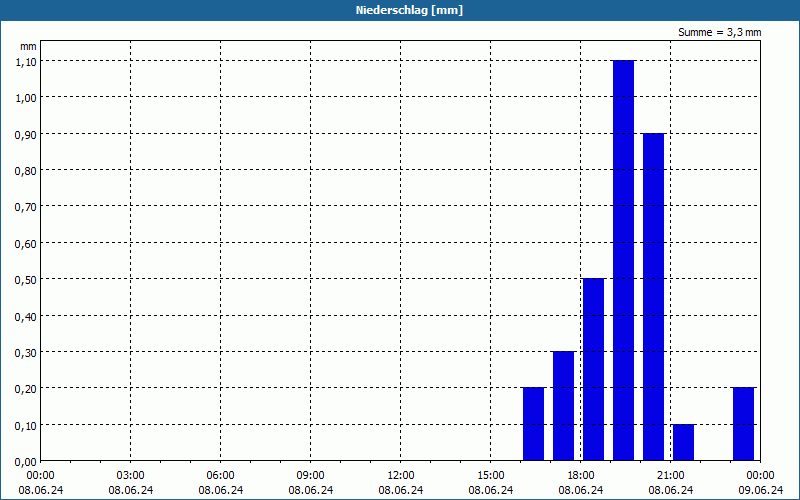The width and height of the screenshot is (800, 500).
Task: Click the 'mm' unit label on the y-axis
Action: [28, 46]
